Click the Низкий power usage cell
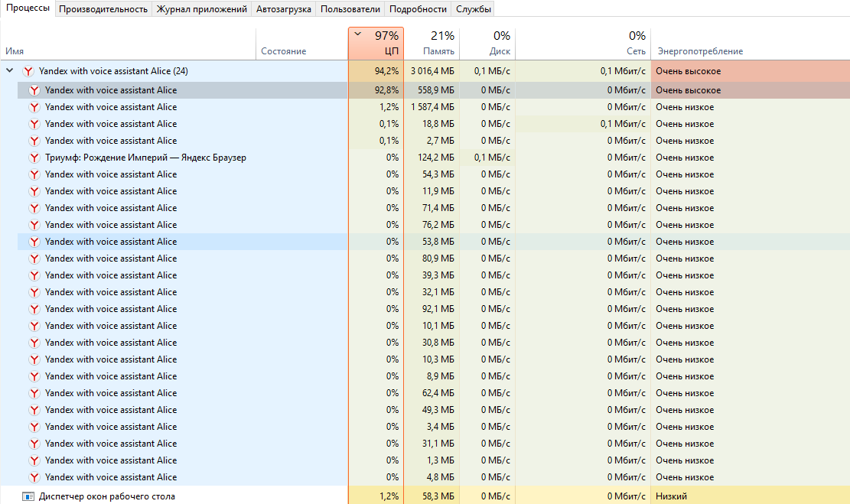Screen dimensions: 850x504 coord(751,496)
